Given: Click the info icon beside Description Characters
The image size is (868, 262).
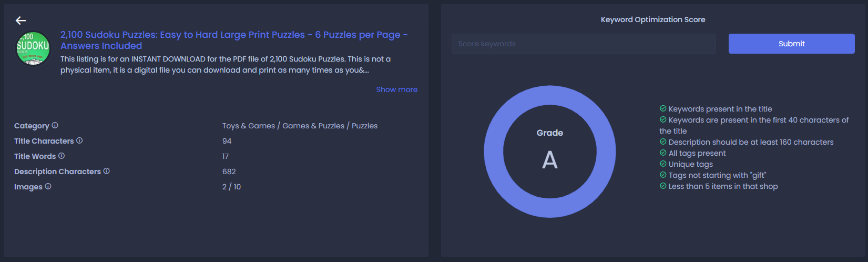Looking at the screenshot, I should (107, 171).
